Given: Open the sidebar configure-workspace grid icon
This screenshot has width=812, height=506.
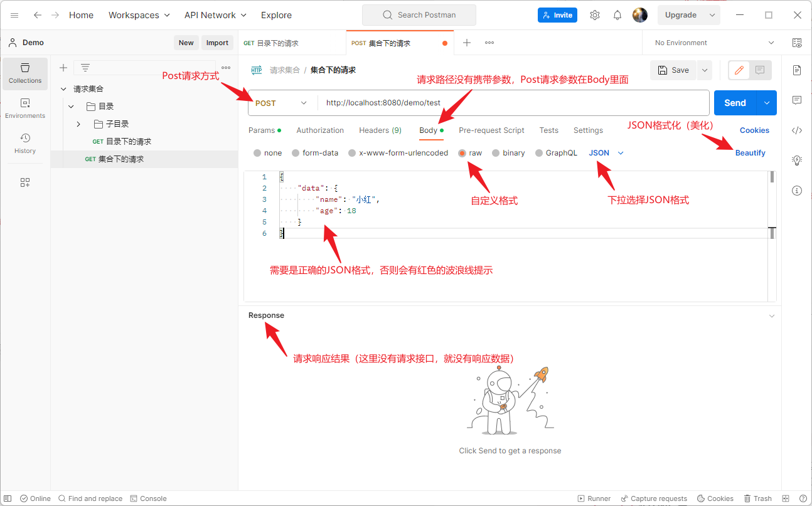Looking at the screenshot, I should pyautogui.click(x=25, y=182).
